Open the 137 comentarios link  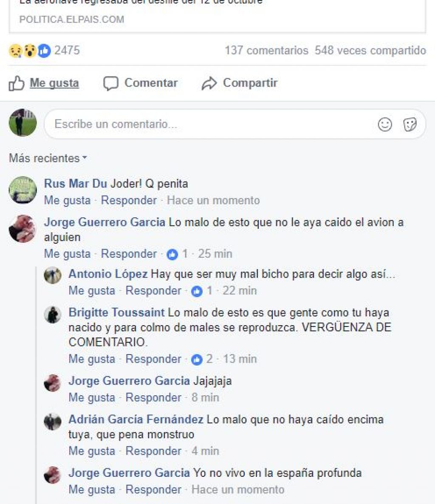point(266,51)
